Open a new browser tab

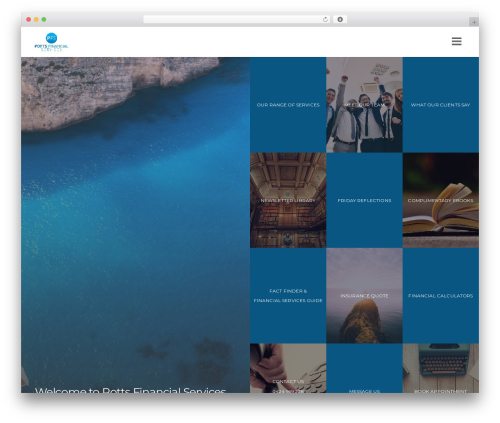pyautogui.click(x=474, y=22)
